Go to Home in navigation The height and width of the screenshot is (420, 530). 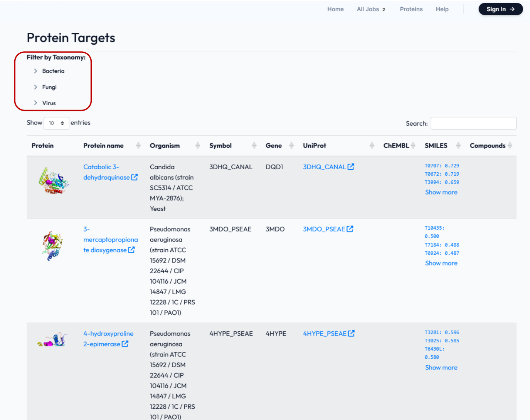pyautogui.click(x=335, y=9)
